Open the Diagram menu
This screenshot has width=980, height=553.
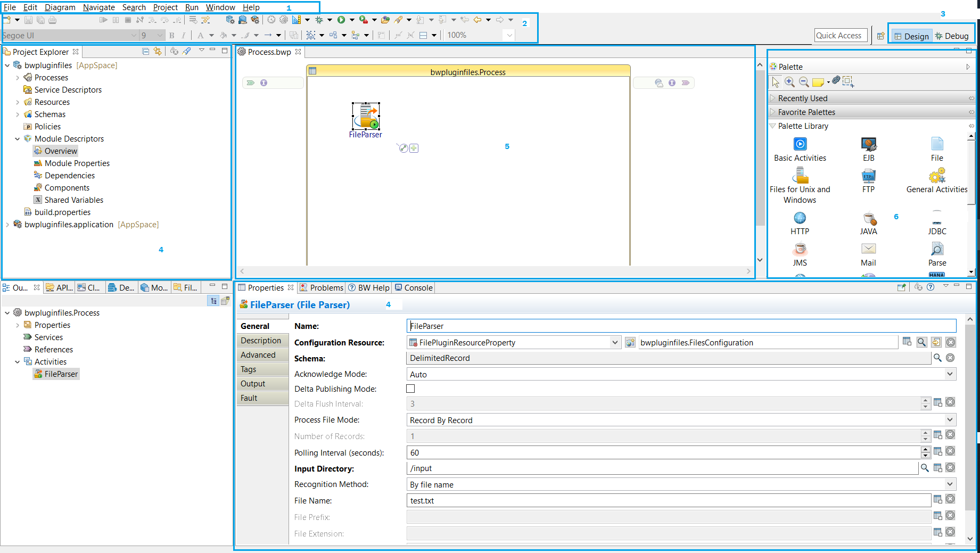click(60, 7)
